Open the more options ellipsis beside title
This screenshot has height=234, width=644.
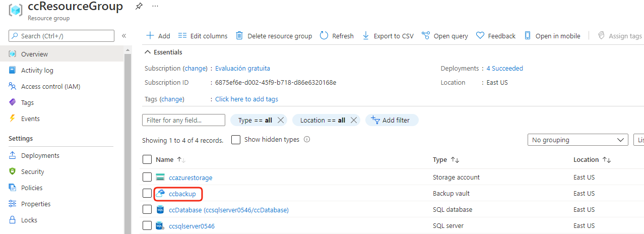click(x=155, y=6)
